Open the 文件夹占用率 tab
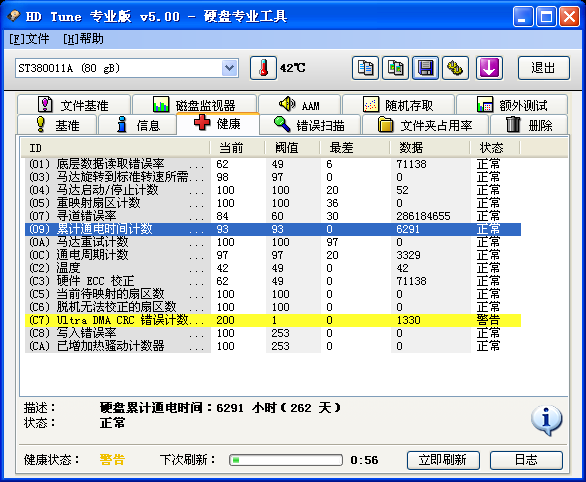The image size is (586, 482). coord(425,125)
